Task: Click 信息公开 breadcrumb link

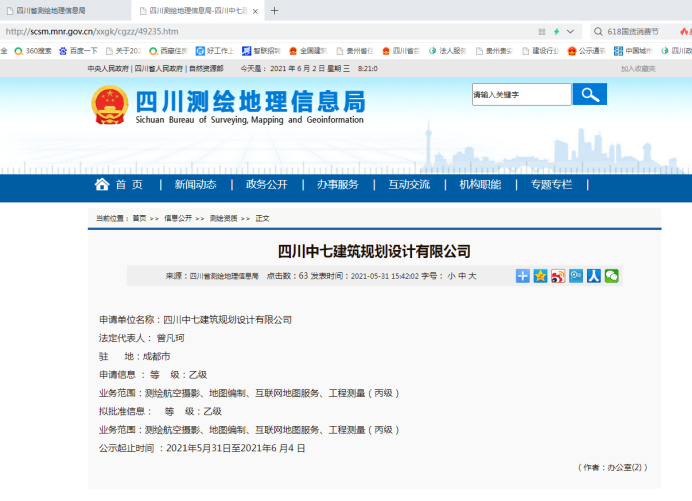Action: 178,218
